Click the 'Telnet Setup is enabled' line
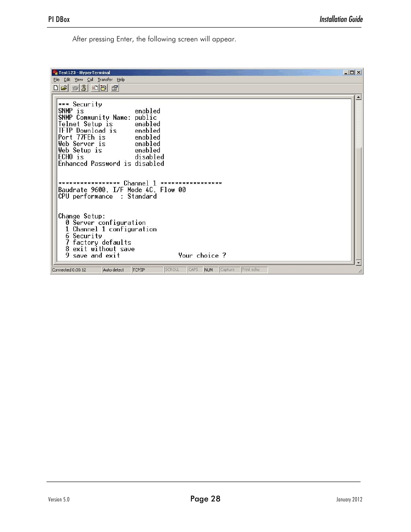The image size is (411, 532). click(x=109, y=124)
